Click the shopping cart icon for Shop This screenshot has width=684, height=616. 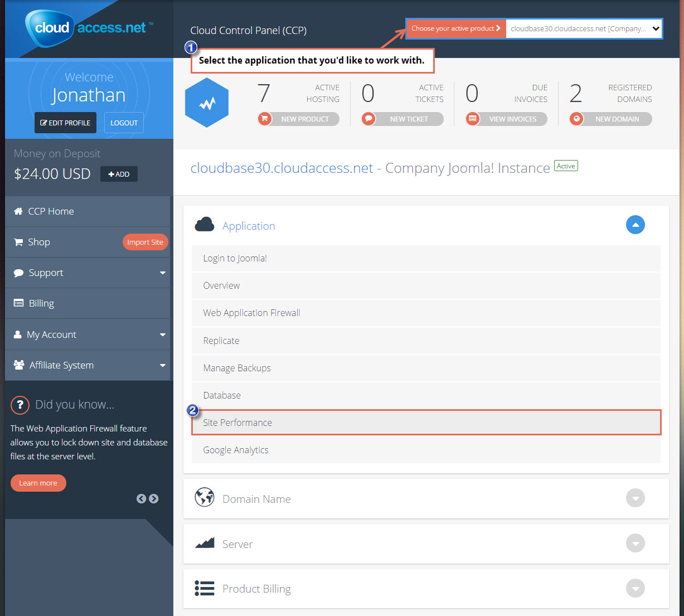18,242
